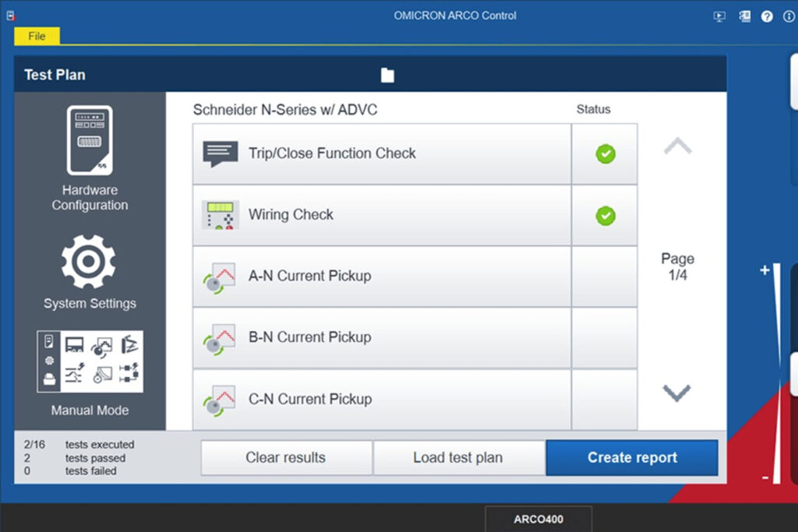This screenshot has height=532, width=798.
Task: Click the Clear results button
Action: pyautogui.click(x=286, y=458)
